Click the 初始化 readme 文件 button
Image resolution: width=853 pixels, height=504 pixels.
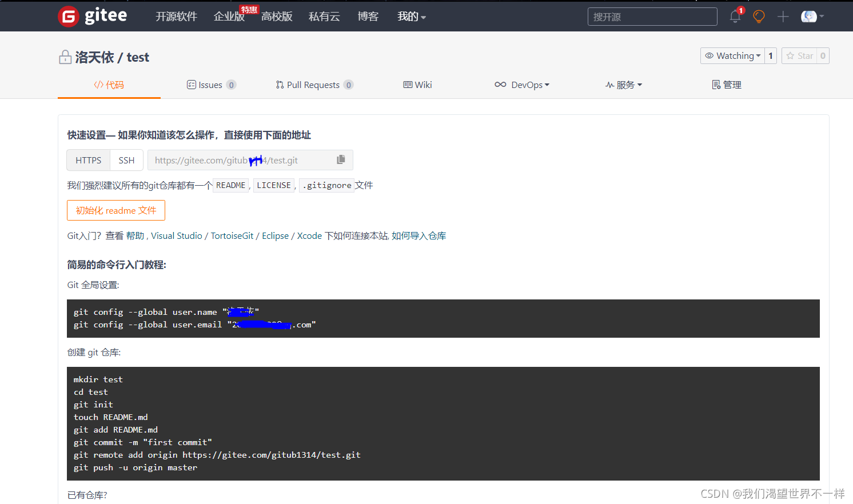116,210
